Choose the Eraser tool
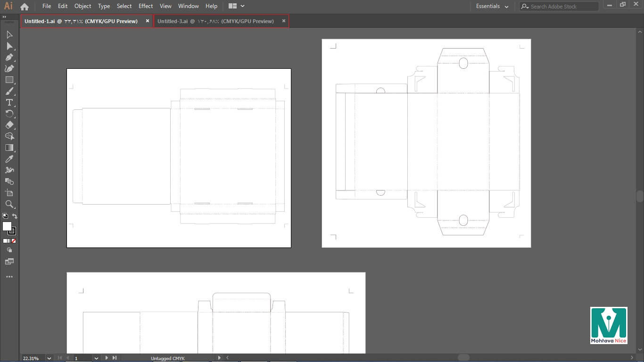Viewport: 644px width, 362px height. pyautogui.click(x=9, y=125)
